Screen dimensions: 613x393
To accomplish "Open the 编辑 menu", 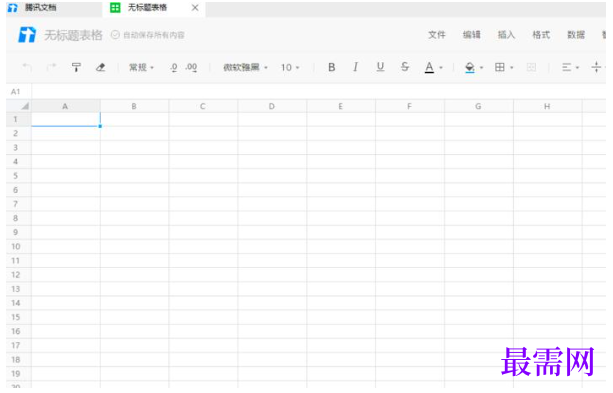I will pyautogui.click(x=471, y=35).
